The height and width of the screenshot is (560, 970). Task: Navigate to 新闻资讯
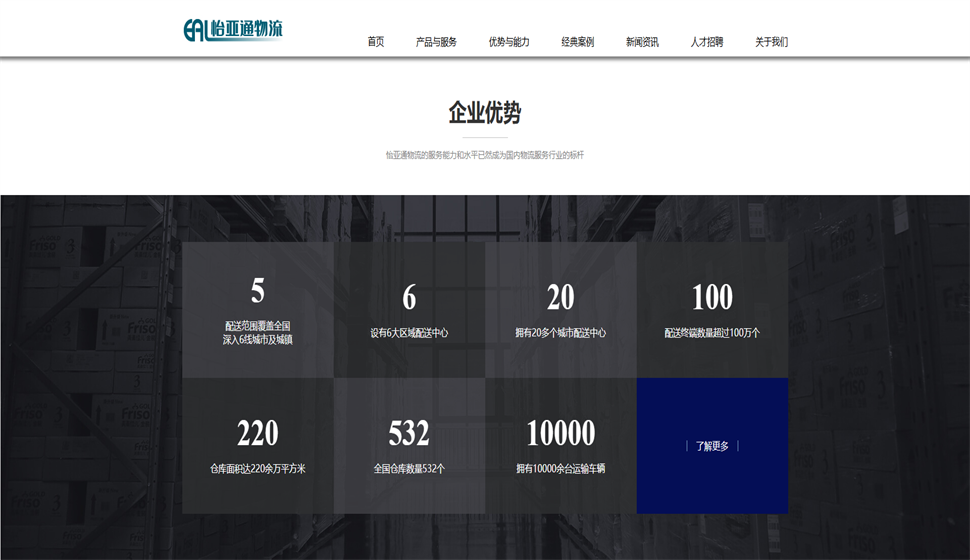(x=642, y=42)
